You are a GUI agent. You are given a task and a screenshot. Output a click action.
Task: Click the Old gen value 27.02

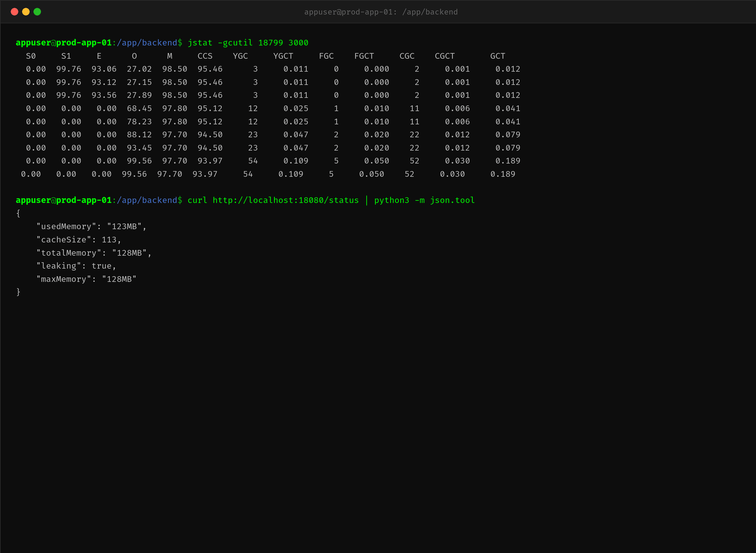tap(139, 69)
